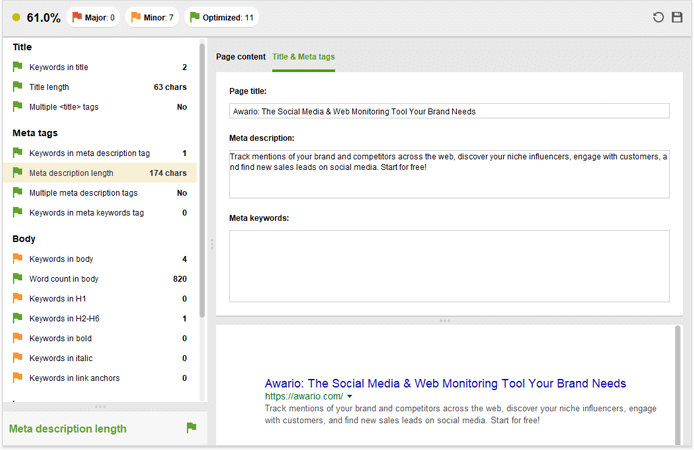The width and height of the screenshot is (694, 450).
Task: Click orange flag beside Keywords in body
Action: [18, 258]
